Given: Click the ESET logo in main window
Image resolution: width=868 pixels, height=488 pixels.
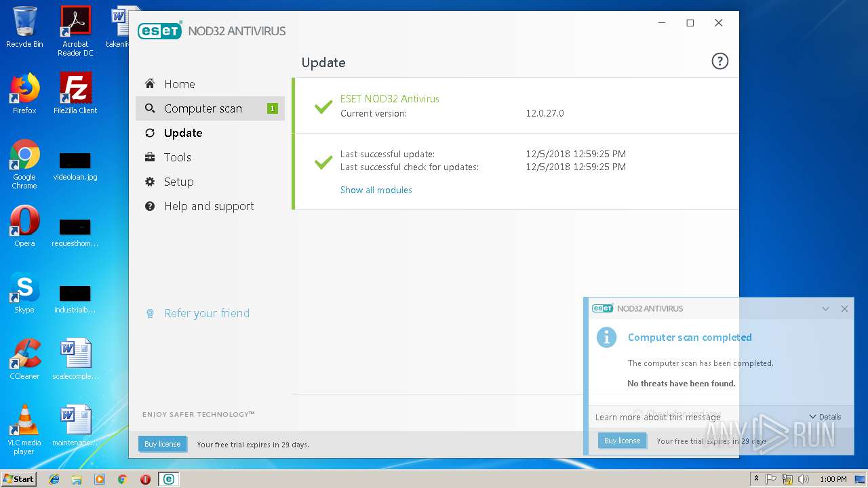Looking at the screenshot, I should point(160,30).
